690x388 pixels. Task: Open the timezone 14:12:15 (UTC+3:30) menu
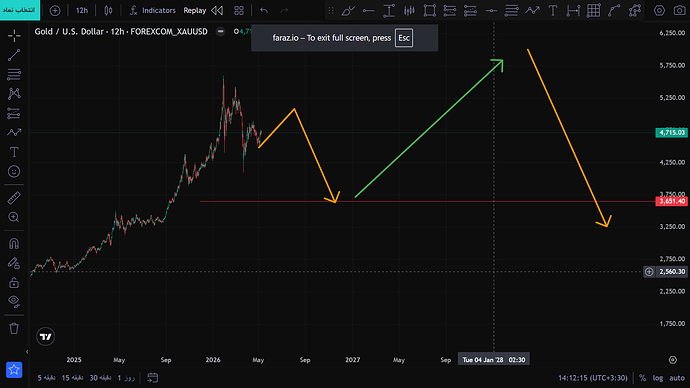coord(593,378)
